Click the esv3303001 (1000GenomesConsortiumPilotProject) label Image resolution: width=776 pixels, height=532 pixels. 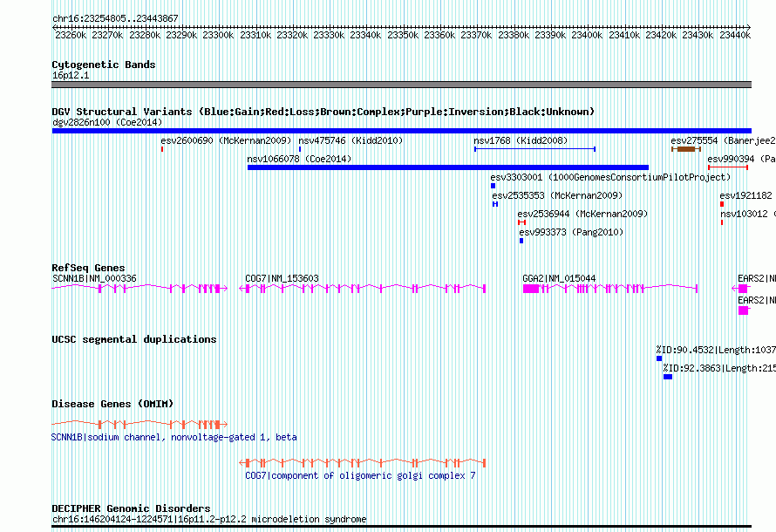point(610,177)
